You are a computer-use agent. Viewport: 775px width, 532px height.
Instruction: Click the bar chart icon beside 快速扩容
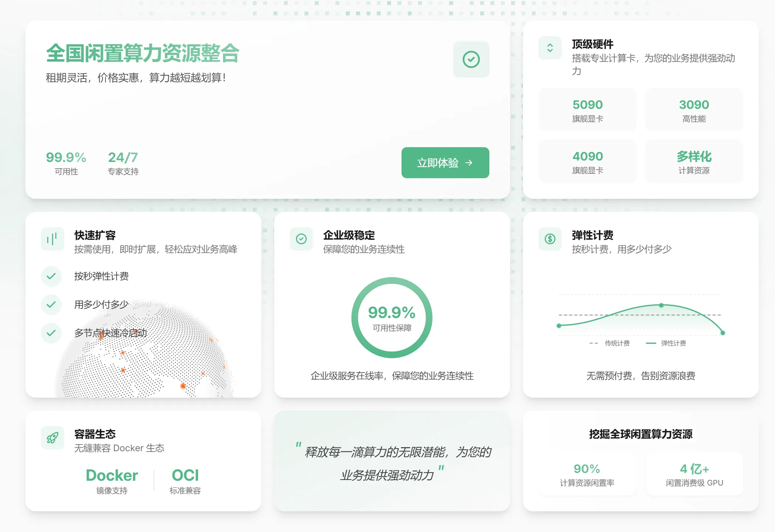[x=52, y=239]
